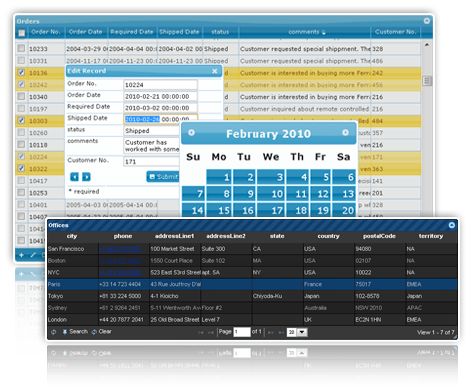Sort Orders by Customer No. column
The height and width of the screenshot is (390, 470).
(395, 32)
